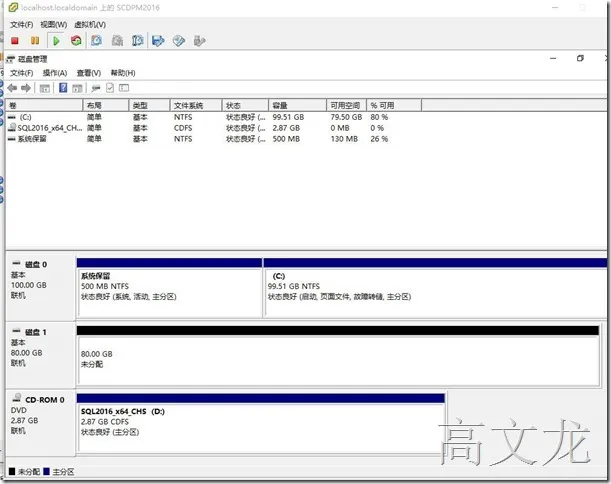The image size is (611, 484).
Task: Click the Back arrow in Disk Management toolbar
Action: (12, 88)
